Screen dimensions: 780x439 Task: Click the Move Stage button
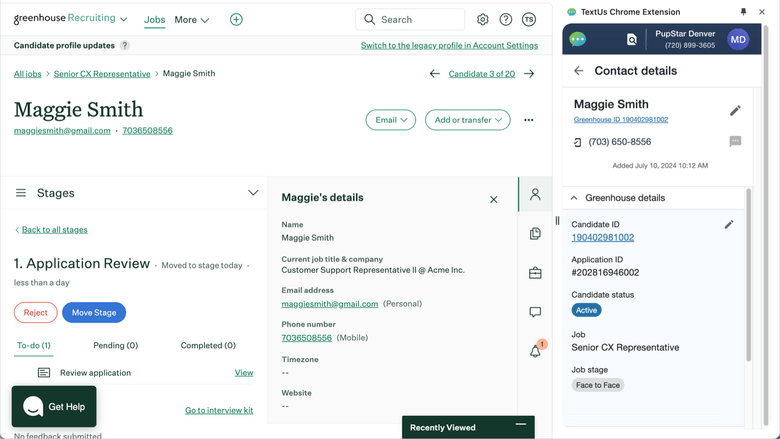point(94,313)
